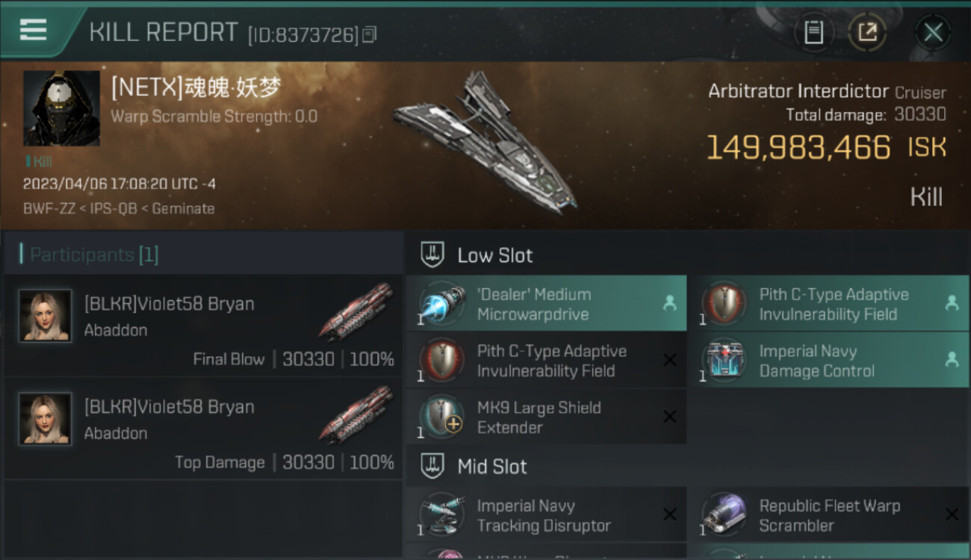Copy the kill report ID icon
This screenshot has height=560, width=971.
[369, 35]
